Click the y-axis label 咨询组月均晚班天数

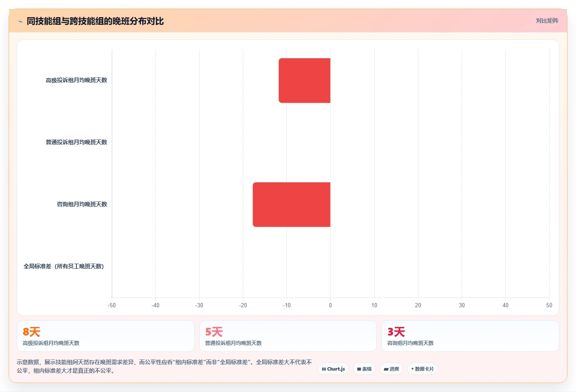[82, 205]
